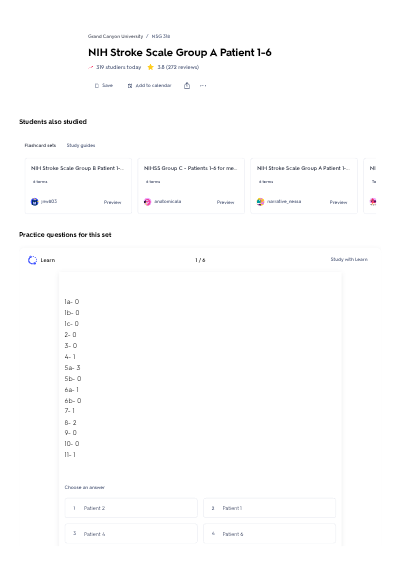The image size is (400, 565).
Task: Choose answer option Patient 4
Action: (x=131, y=534)
